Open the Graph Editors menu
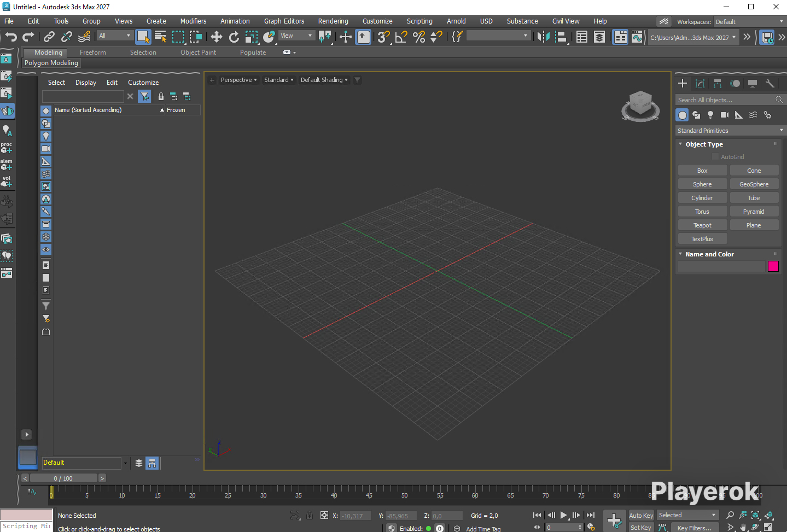Screen dimensions: 787x532 (284, 21)
